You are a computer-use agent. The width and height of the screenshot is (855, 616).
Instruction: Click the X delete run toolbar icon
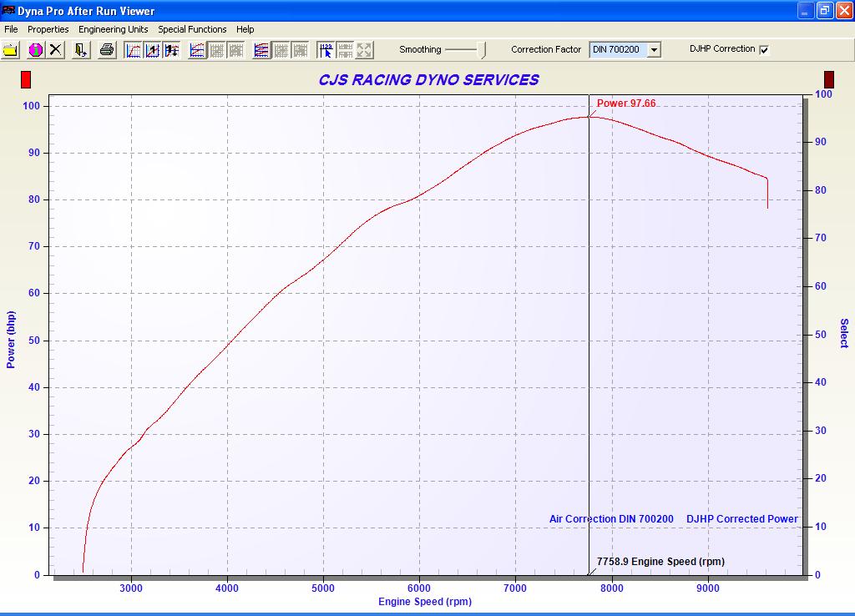tap(56, 50)
